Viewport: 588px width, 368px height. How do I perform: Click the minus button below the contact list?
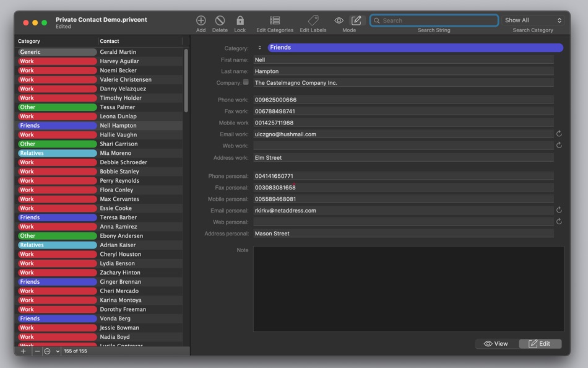pyautogui.click(x=37, y=351)
